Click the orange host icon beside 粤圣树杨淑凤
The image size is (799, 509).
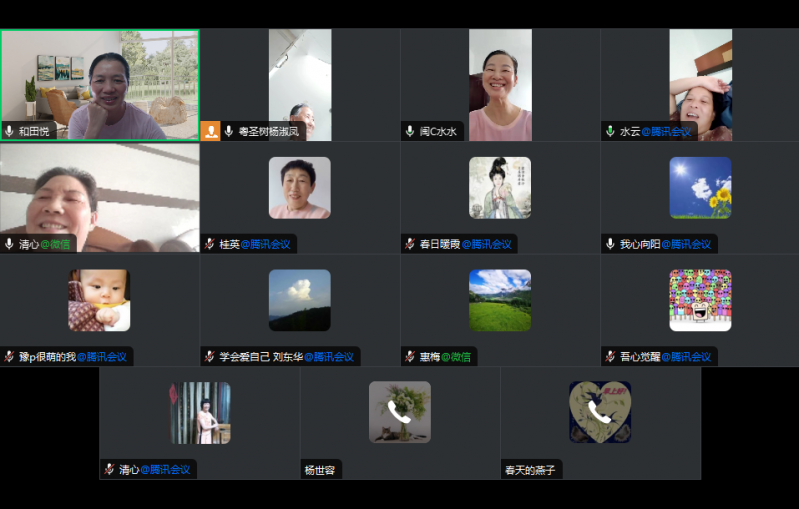tap(210, 131)
